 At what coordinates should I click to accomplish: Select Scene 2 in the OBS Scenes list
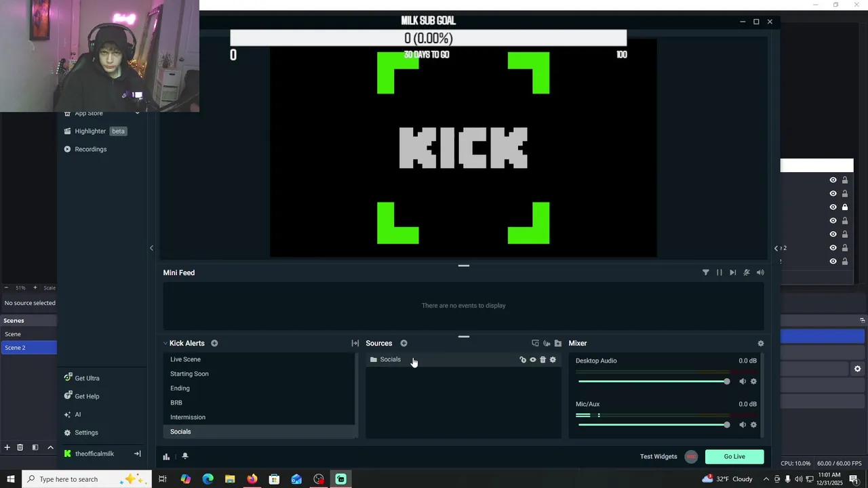coord(28,348)
